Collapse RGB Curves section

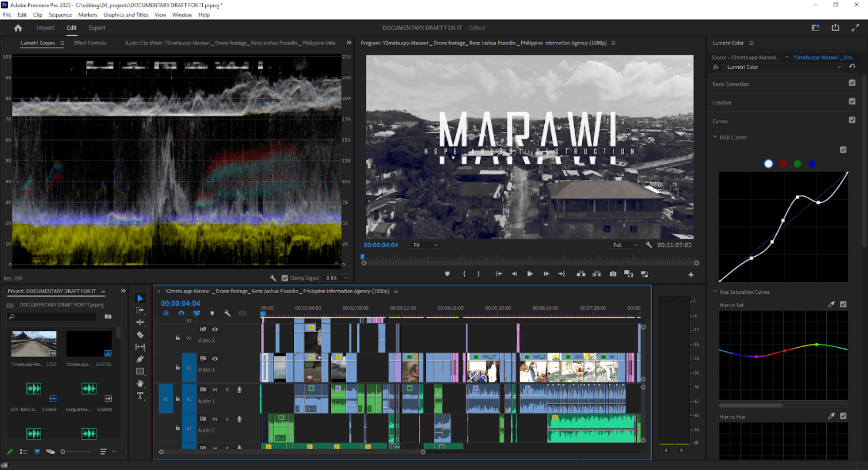coord(715,137)
